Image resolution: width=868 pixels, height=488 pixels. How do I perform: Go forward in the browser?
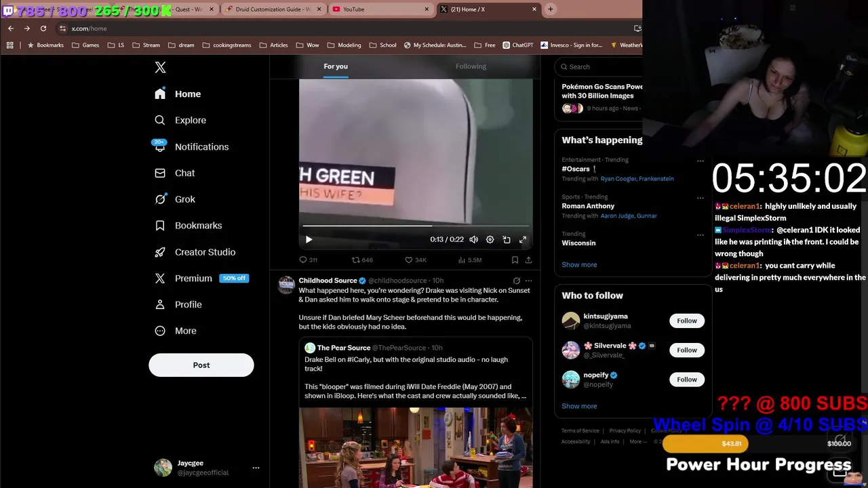(27, 28)
